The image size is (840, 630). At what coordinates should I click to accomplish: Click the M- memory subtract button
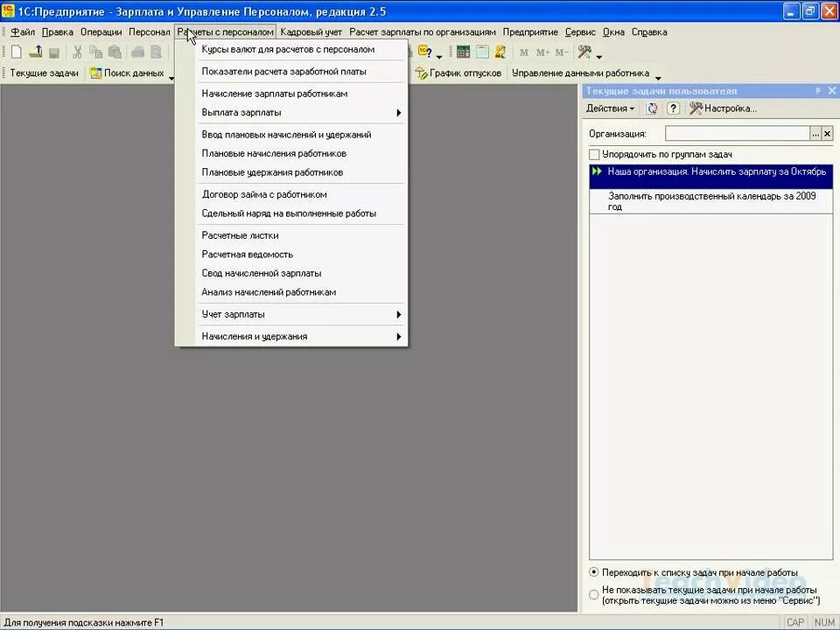[562, 52]
